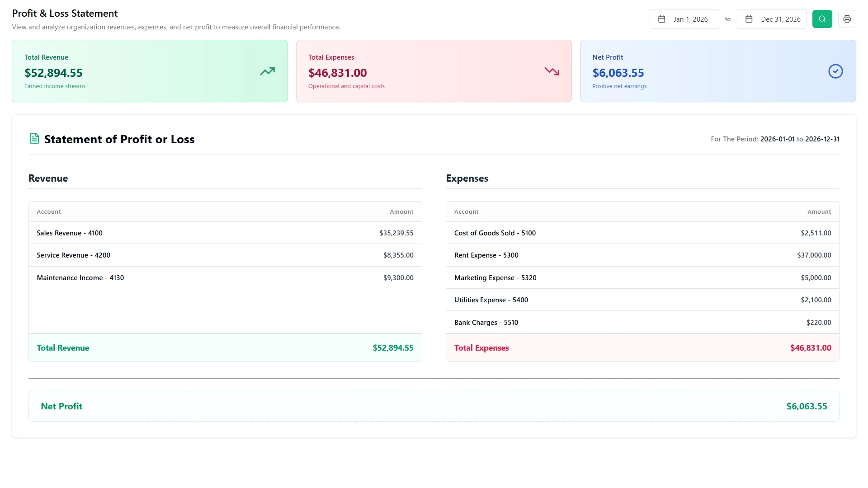Select Marketing Expense - 5320 row
The width and height of the screenshot is (868, 488).
pyautogui.click(x=642, y=278)
